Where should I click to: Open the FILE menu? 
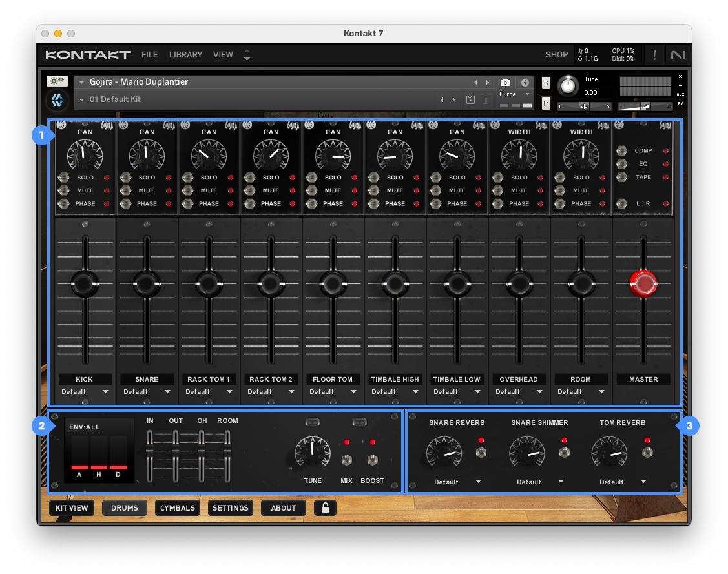coord(149,55)
